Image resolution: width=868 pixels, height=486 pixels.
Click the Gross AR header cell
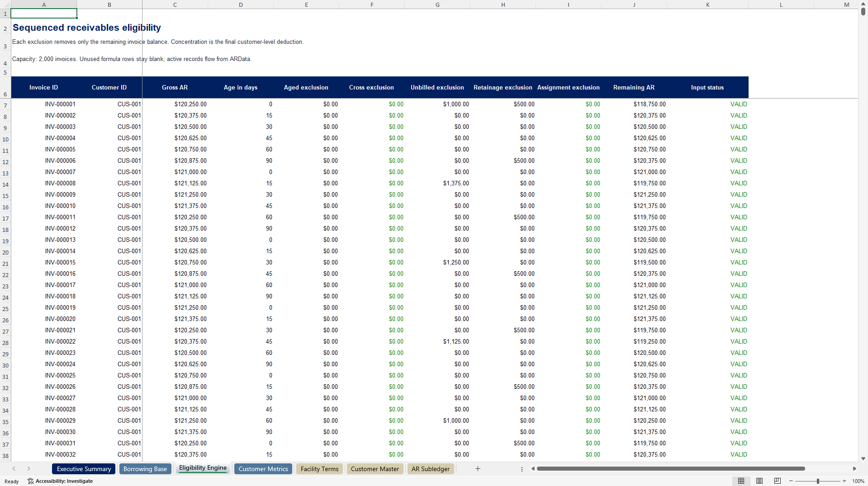pos(175,87)
